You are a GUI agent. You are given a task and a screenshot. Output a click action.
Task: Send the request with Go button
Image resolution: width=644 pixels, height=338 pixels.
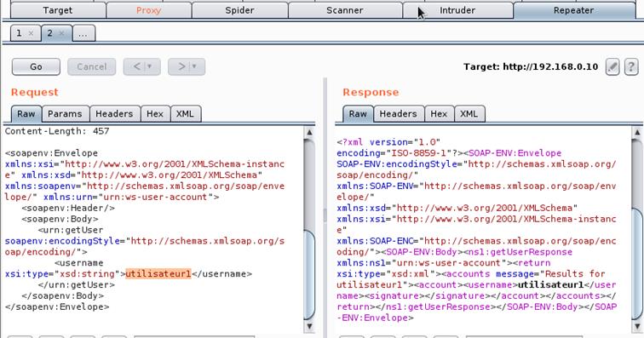(36, 66)
